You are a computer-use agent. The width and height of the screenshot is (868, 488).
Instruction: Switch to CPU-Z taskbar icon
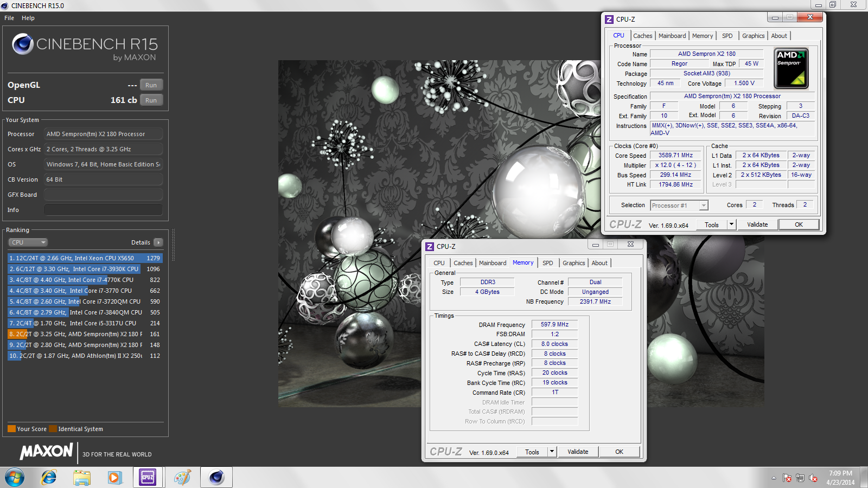148,478
